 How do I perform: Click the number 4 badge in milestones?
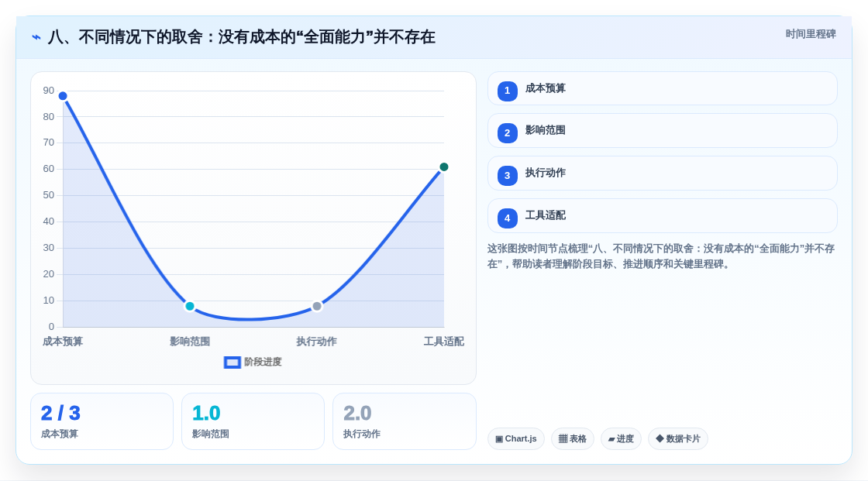507,218
